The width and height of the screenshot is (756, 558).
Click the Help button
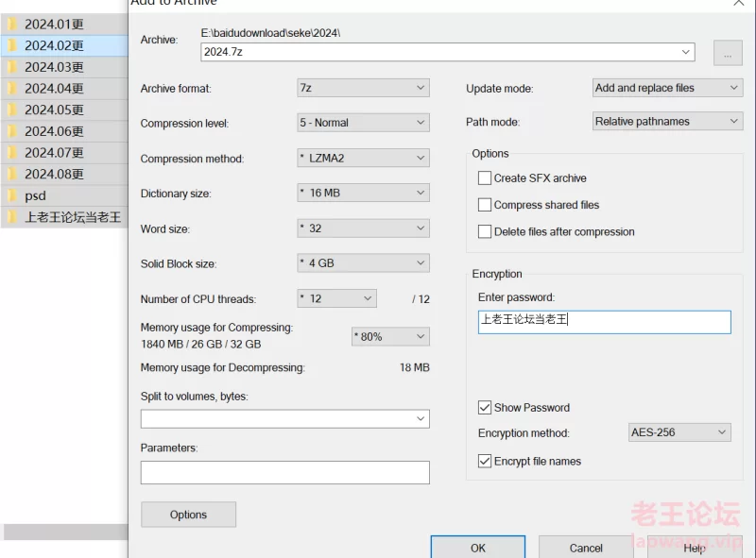pyautogui.click(x=695, y=548)
